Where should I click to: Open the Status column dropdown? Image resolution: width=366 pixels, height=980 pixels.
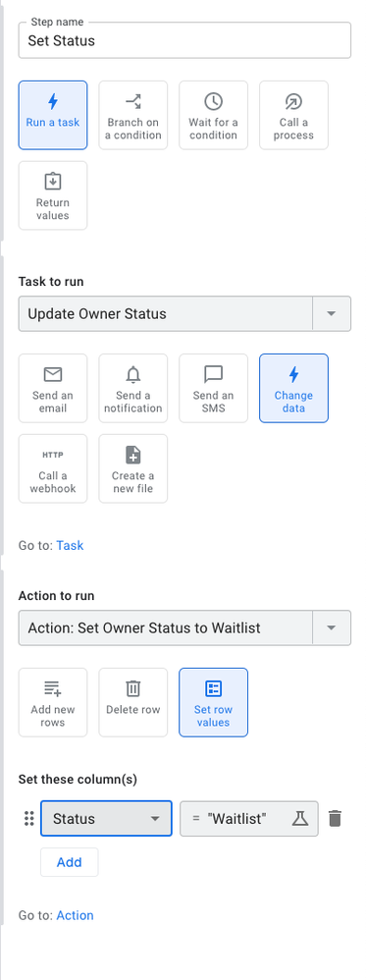click(x=106, y=819)
